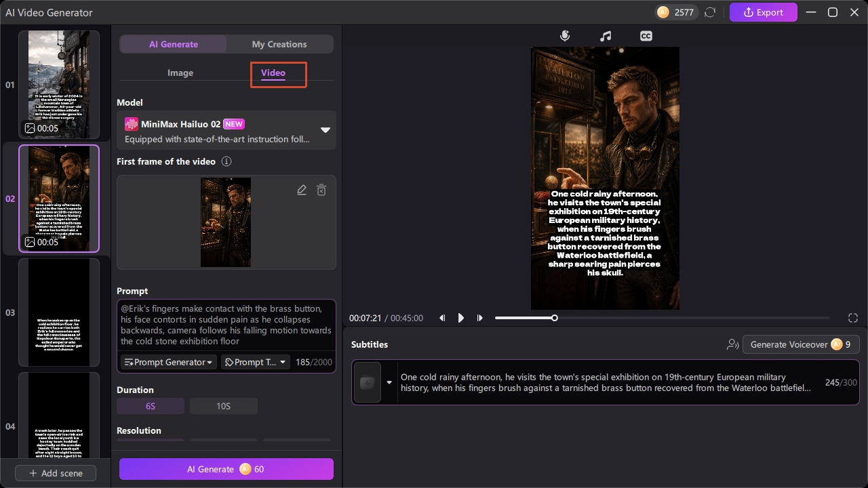This screenshot has width=868, height=488.
Task: Click the subtitle voice thumbnail icon
Action: click(368, 382)
